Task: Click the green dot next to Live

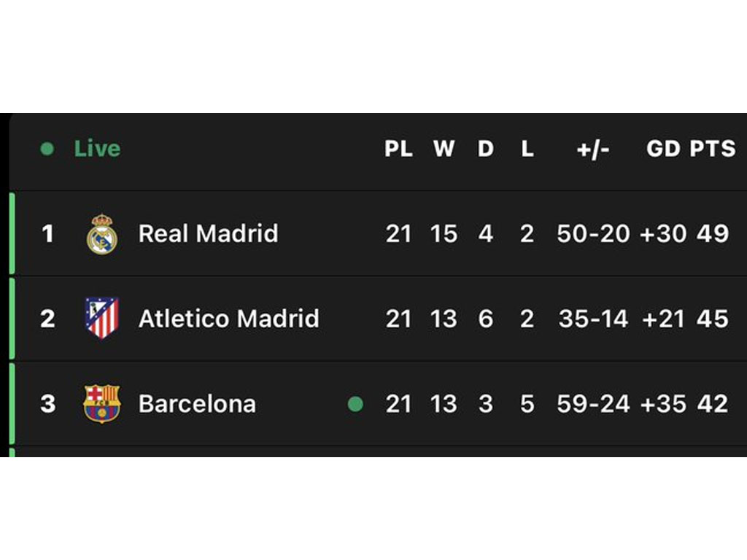Action: tap(47, 149)
